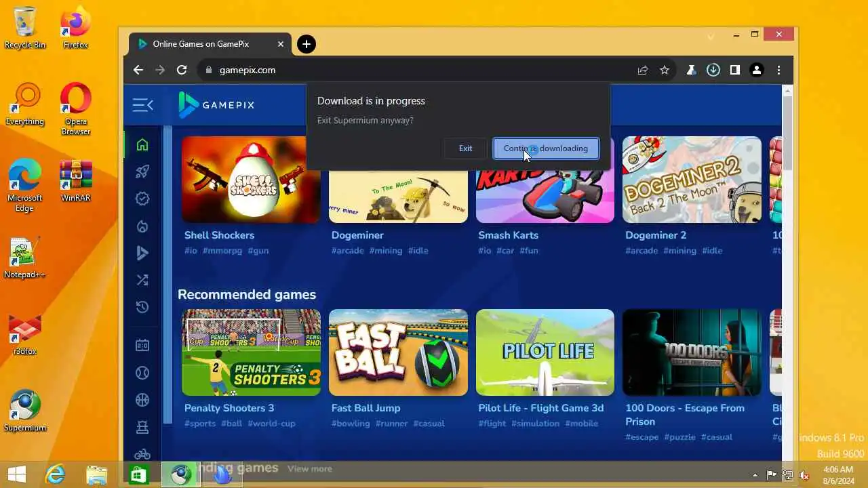Show the downloads toolbar icon
Image resolution: width=868 pixels, height=488 pixels.
click(x=713, y=70)
